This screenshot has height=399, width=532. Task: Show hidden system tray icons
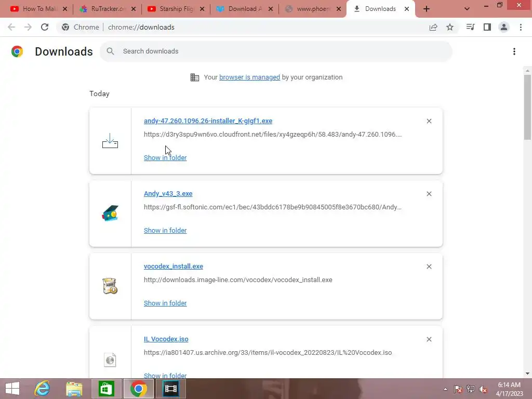tap(445, 389)
